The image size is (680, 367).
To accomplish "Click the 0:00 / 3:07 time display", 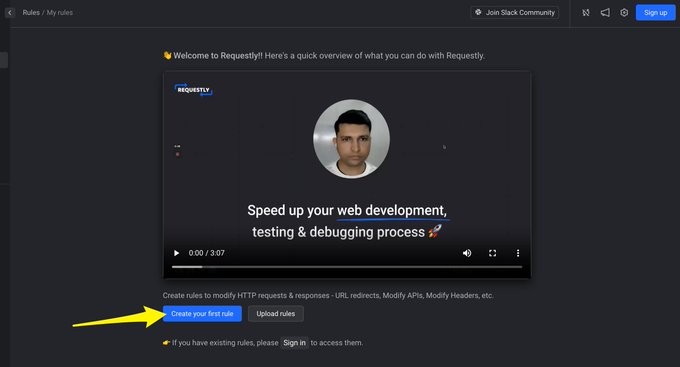I will (206, 253).
